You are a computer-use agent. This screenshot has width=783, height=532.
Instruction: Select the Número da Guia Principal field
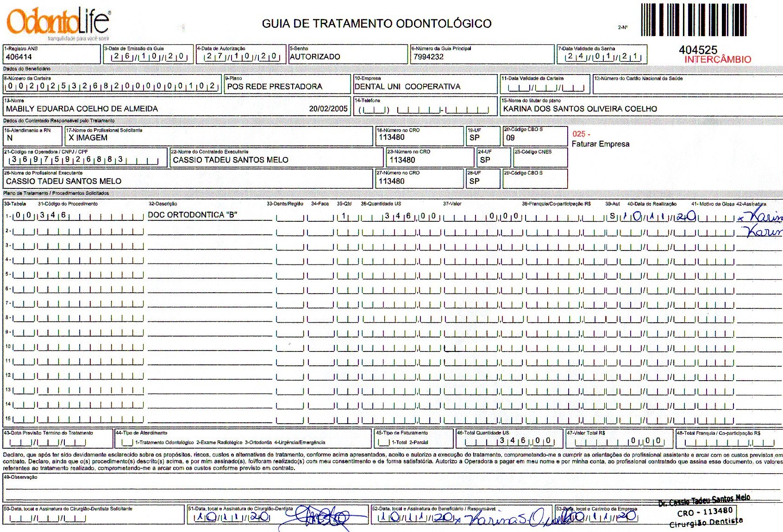tap(482, 54)
